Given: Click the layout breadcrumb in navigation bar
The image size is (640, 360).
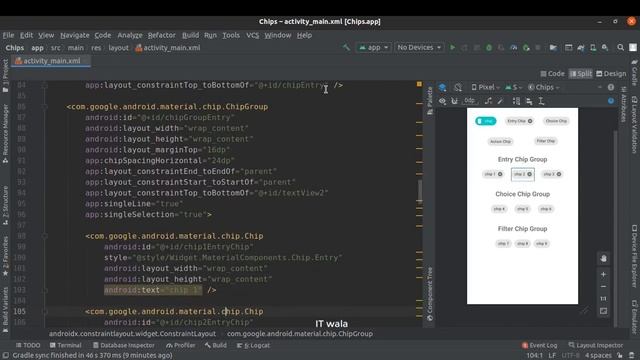Looking at the screenshot, I should (118, 48).
